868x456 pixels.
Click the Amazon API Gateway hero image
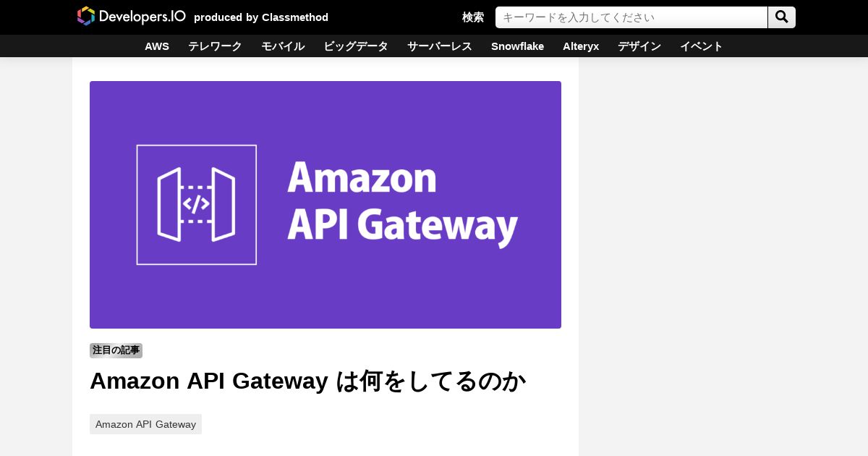pyautogui.click(x=325, y=205)
